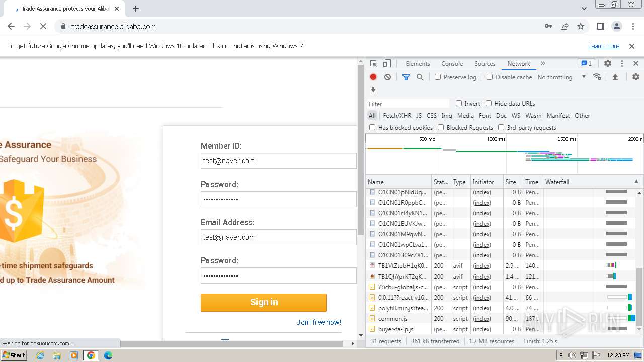This screenshot has width=644, height=362.
Task: Sort by Waterfall column arrow
Action: (x=636, y=182)
